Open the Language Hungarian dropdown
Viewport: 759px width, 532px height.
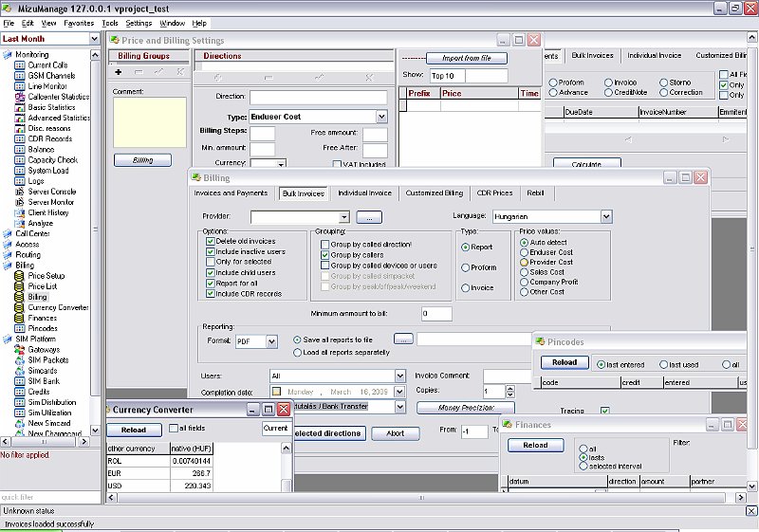point(606,217)
